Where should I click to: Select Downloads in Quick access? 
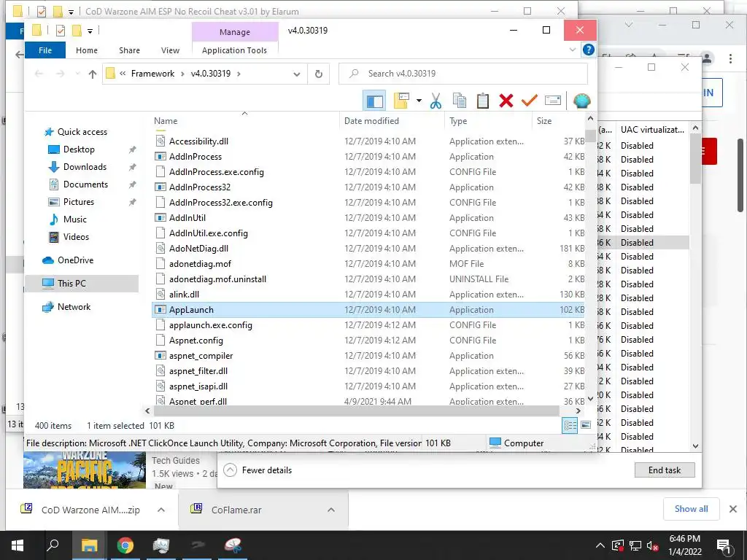point(85,167)
